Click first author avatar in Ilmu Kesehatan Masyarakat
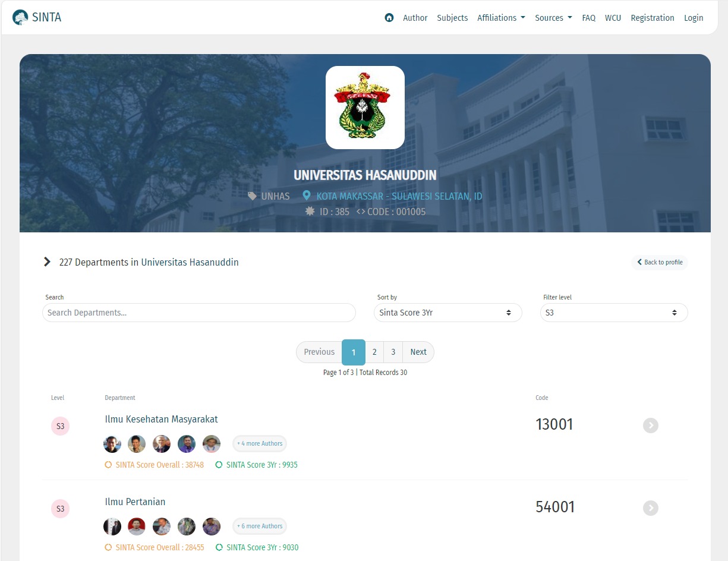Image resolution: width=728 pixels, height=561 pixels. click(112, 444)
